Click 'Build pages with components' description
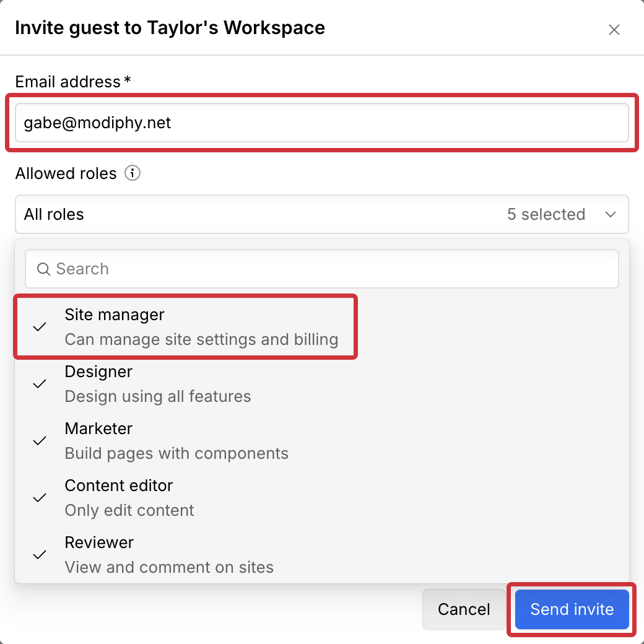The width and height of the screenshot is (644, 644). [x=176, y=453]
